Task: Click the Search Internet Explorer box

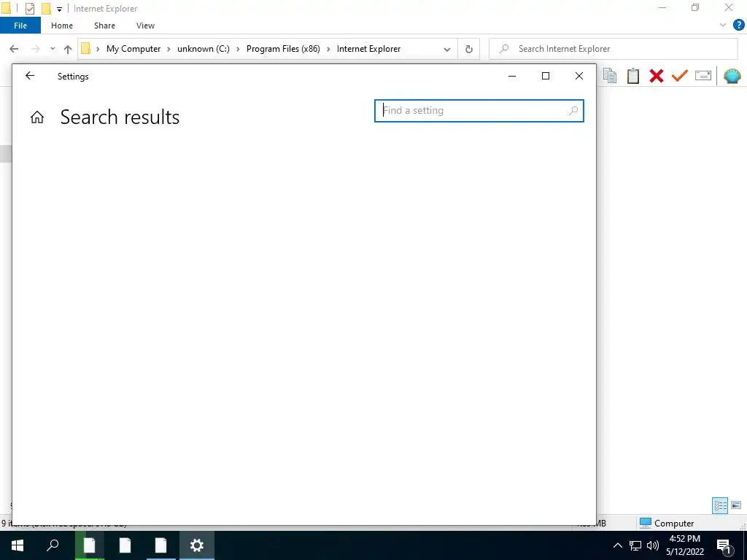Action: [613, 49]
